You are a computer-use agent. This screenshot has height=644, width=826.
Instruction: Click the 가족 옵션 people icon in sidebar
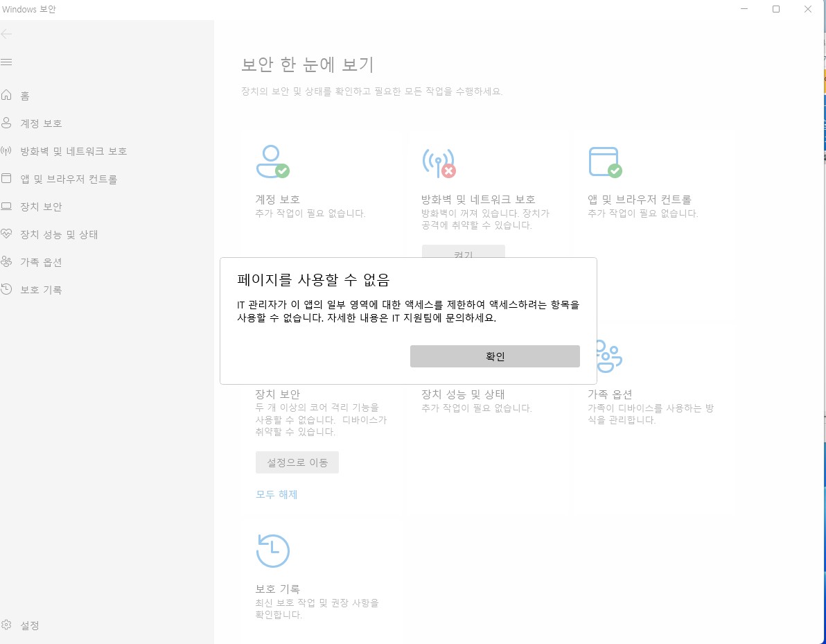tap(6, 261)
